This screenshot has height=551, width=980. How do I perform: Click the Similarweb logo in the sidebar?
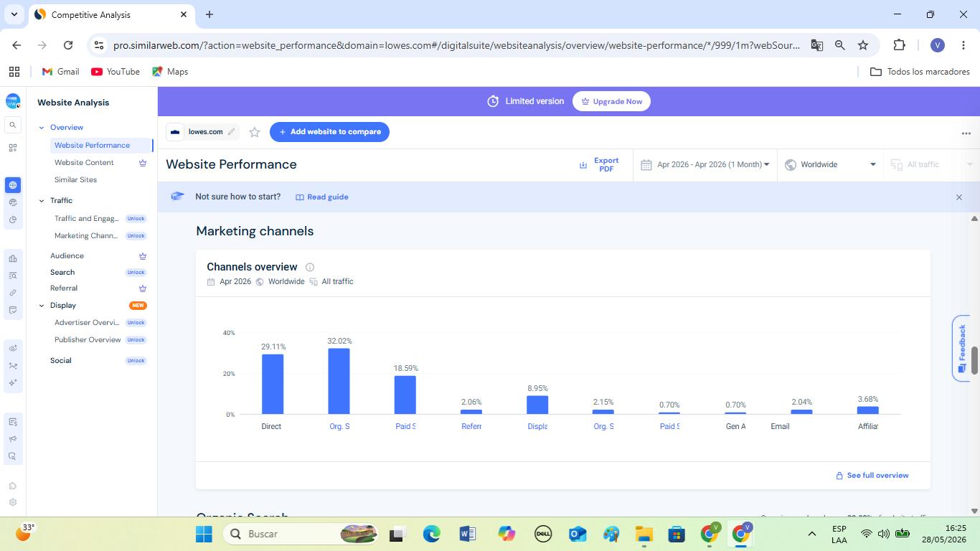[13, 101]
